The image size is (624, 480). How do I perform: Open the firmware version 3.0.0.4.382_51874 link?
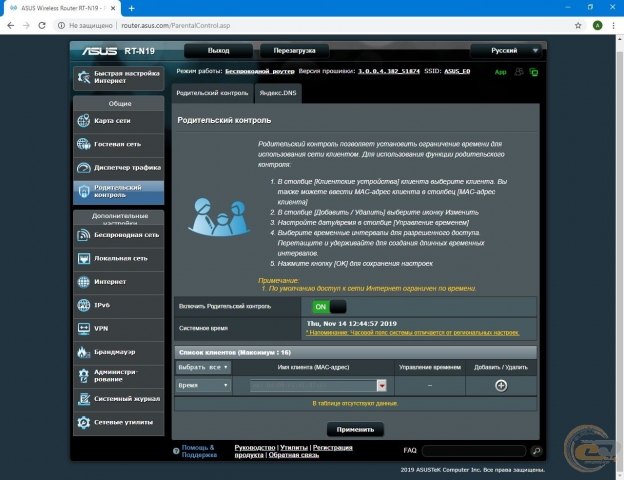[389, 71]
